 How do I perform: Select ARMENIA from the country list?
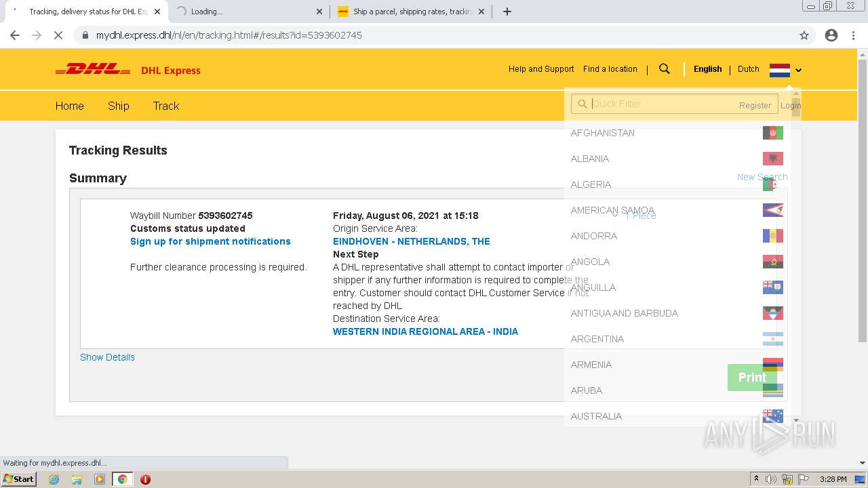coord(591,365)
